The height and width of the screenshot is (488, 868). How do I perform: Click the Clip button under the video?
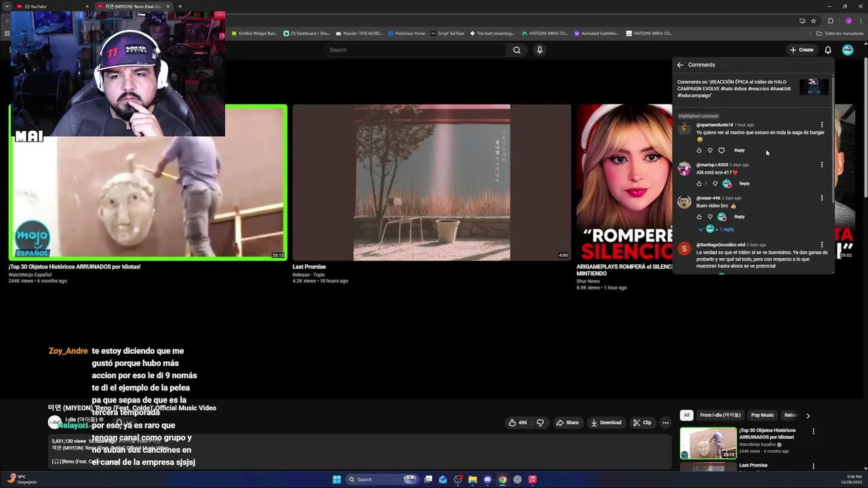(642, 422)
